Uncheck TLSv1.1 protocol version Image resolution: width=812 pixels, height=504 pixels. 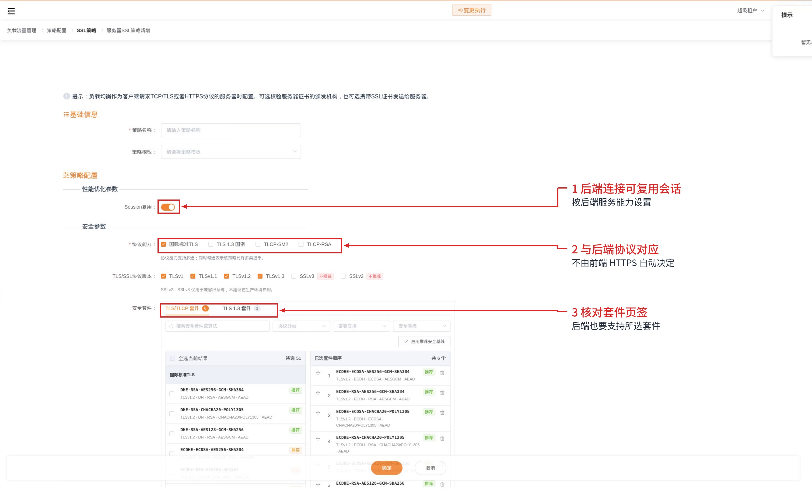point(193,276)
